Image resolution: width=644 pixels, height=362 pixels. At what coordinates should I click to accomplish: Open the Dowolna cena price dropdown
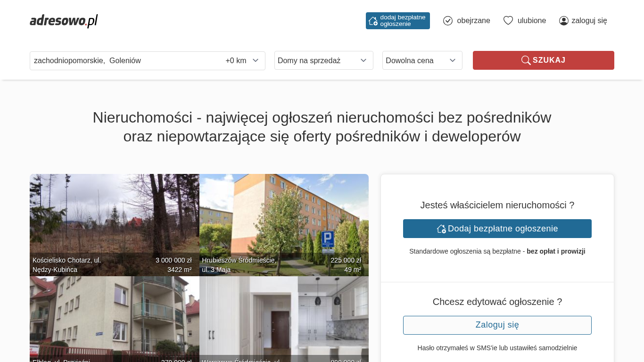[422, 60]
